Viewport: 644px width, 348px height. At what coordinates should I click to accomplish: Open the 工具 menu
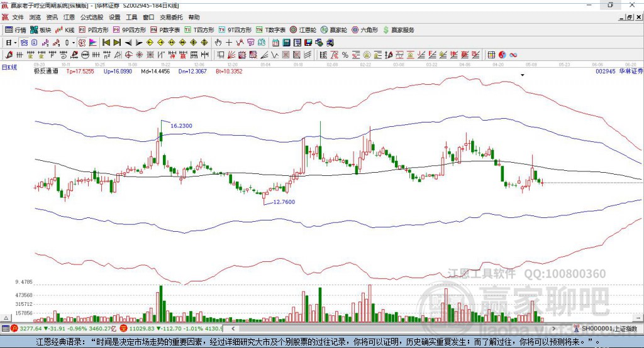131,17
